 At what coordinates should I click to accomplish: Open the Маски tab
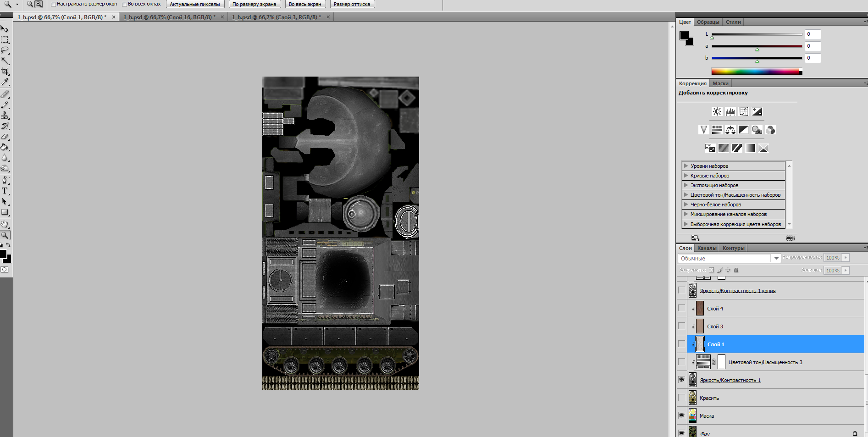coord(720,83)
